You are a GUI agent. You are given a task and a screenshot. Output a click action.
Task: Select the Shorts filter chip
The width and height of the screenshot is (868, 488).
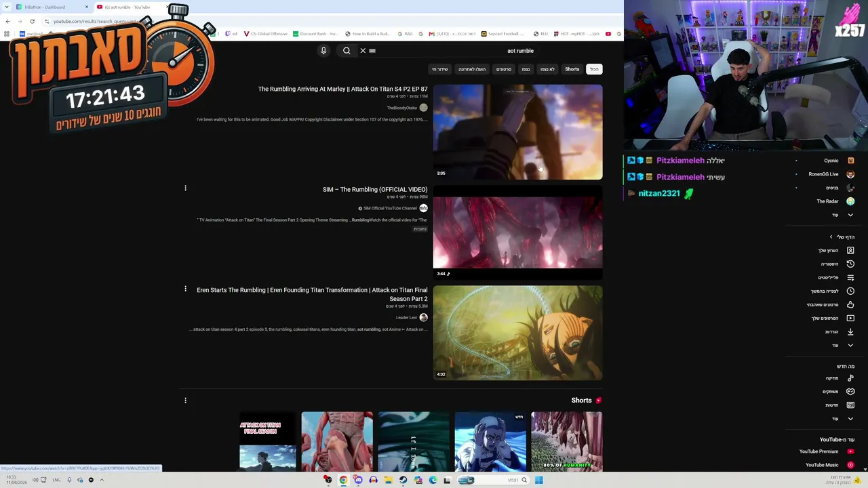pos(572,69)
